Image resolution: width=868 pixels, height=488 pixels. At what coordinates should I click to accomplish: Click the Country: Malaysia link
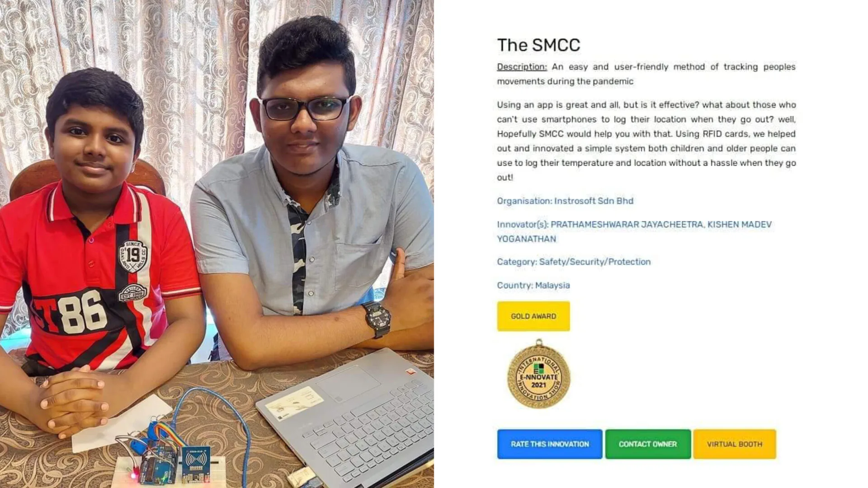(x=533, y=285)
